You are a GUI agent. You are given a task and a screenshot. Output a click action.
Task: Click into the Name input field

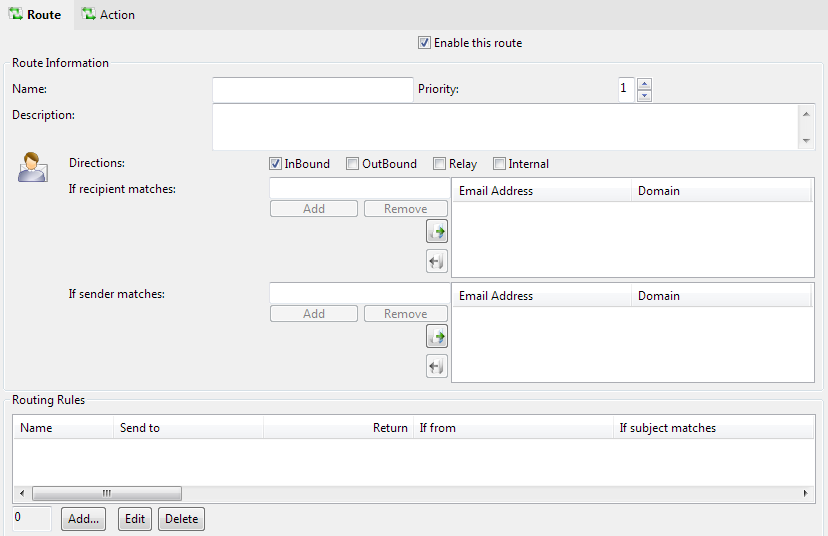(313, 90)
